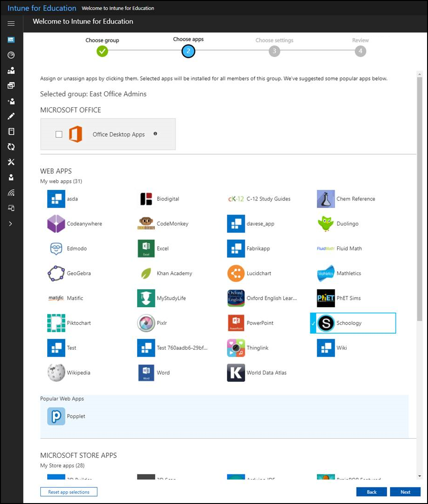Viewport: 428px width, 504px height.
Task: Check the Office Desktop Apps checkbox
Action: pyautogui.click(x=59, y=134)
